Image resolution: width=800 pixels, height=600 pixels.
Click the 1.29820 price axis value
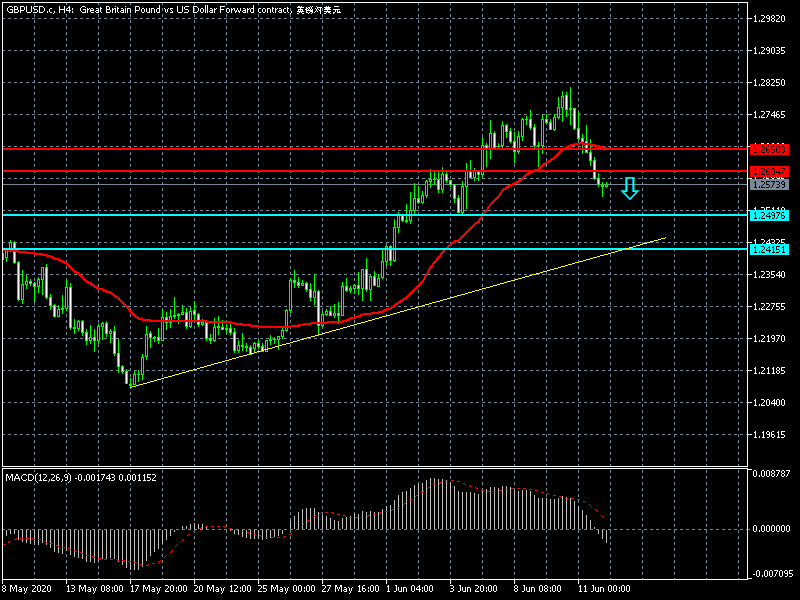[x=769, y=18]
